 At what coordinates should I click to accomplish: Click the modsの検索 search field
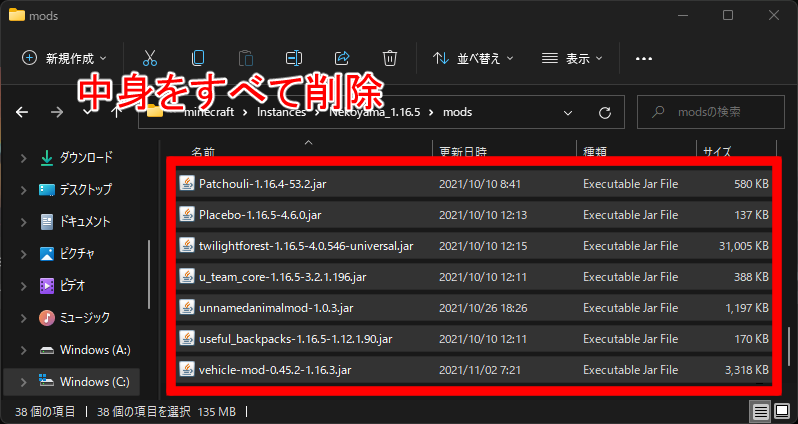coord(711,112)
